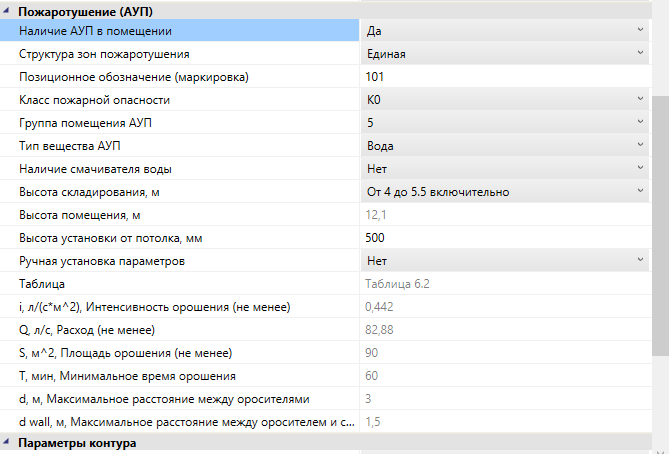Open the Наличие смачивателя воды dropdown
Screen dimensions: 669x454
[505, 169]
